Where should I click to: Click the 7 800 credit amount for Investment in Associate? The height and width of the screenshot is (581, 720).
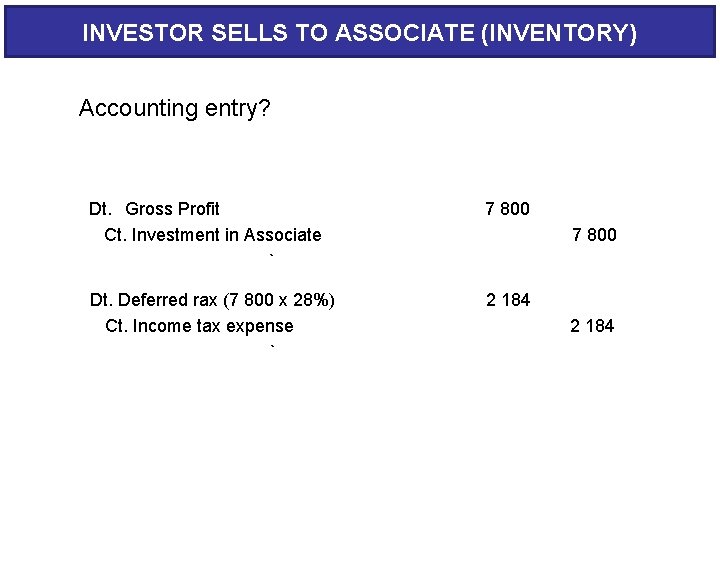click(594, 235)
